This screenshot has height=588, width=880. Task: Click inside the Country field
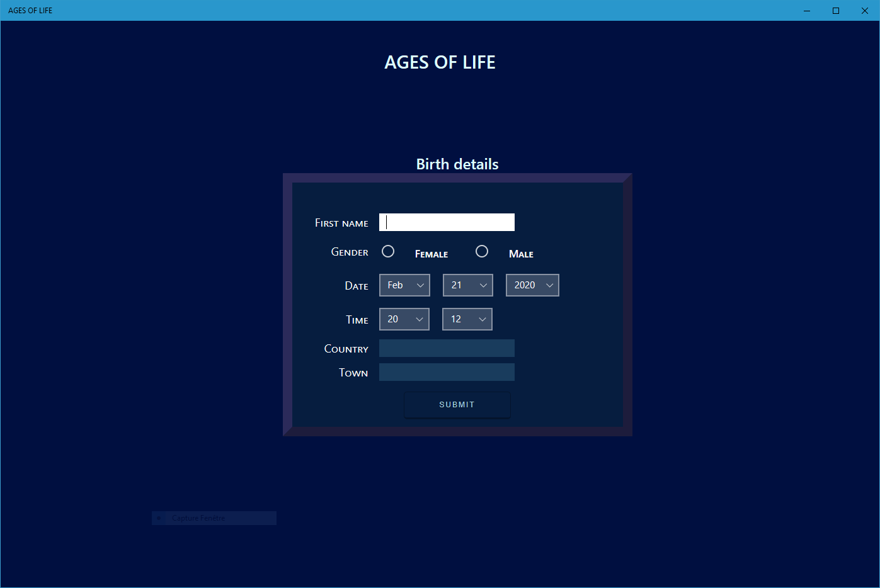click(x=447, y=348)
